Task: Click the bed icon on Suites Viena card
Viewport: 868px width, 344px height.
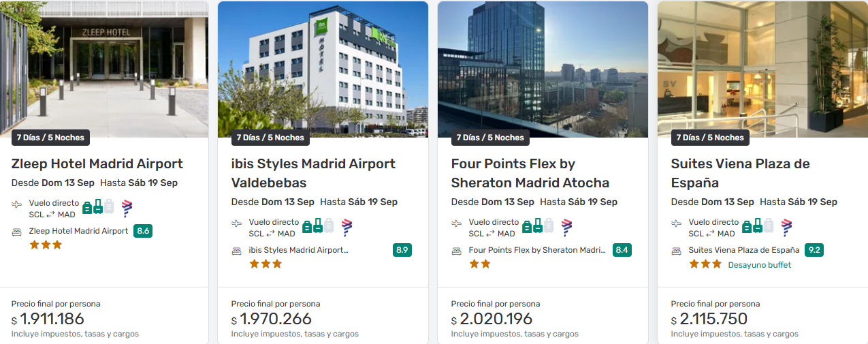Action: (x=677, y=251)
